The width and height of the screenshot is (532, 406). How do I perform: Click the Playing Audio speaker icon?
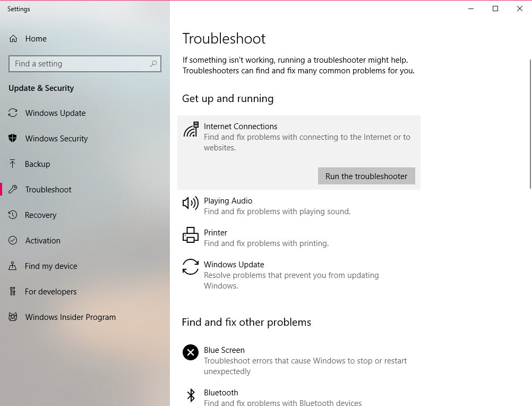(x=191, y=203)
